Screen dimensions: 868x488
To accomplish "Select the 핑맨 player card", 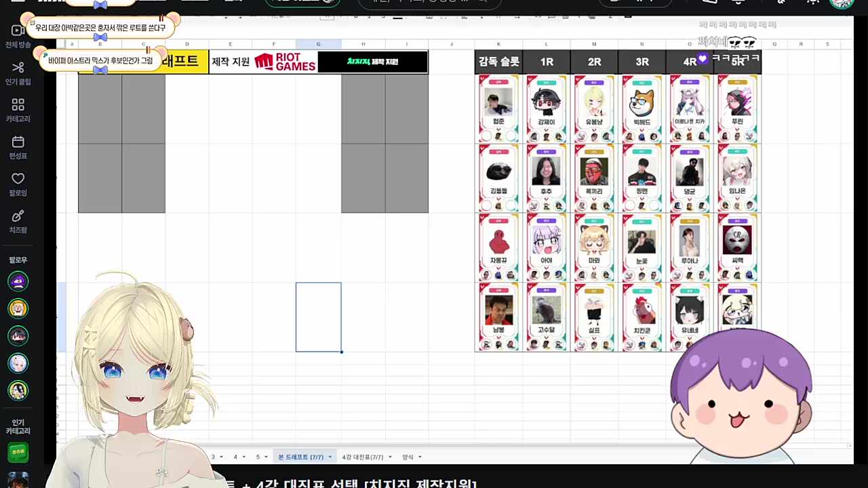I will click(x=642, y=178).
